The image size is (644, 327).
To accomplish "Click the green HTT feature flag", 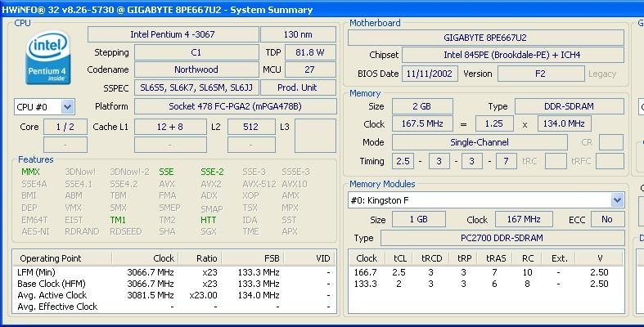I will point(208,220).
